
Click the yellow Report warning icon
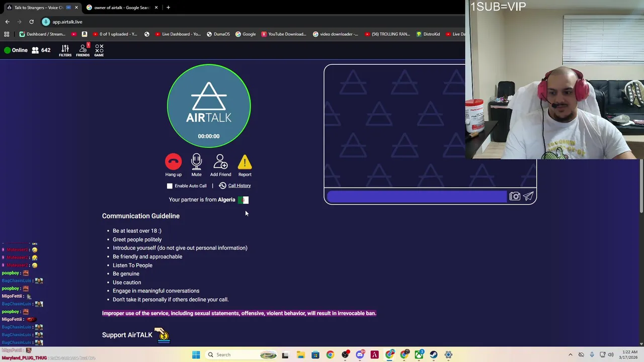click(x=245, y=162)
